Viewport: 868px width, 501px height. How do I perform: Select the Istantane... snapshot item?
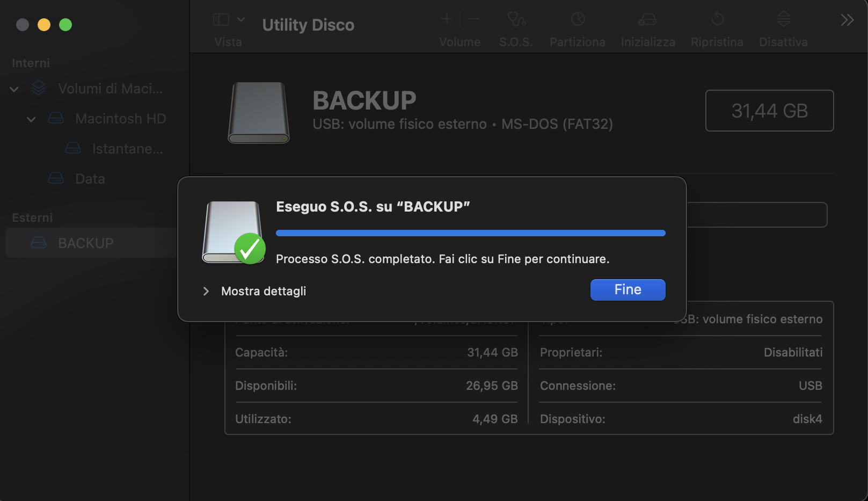point(127,149)
